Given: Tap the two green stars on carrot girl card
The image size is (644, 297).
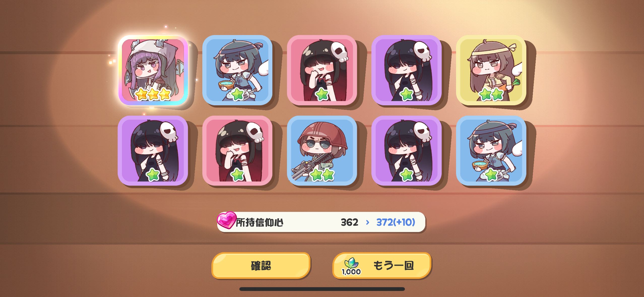Looking at the screenshot, I should coord(491,94).
